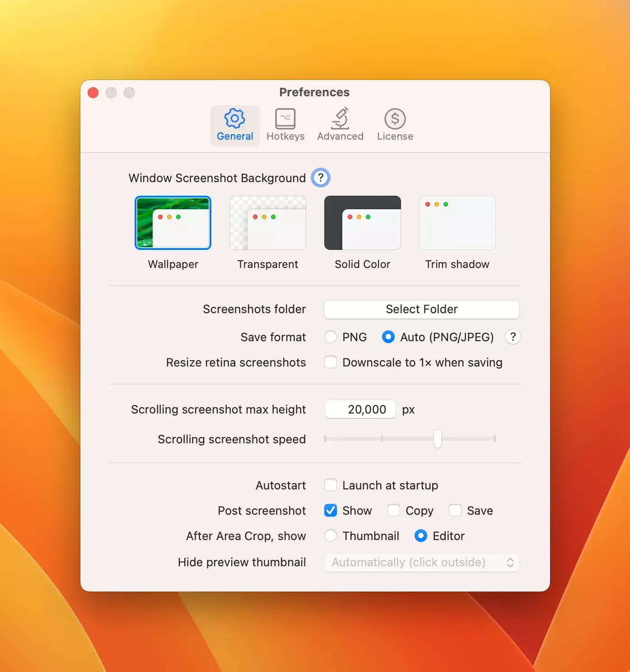The height and width of the screenshot is (672, 630).
Task: Choose Auto (PNG/JPEG) save format
Action: click(388, 337)
